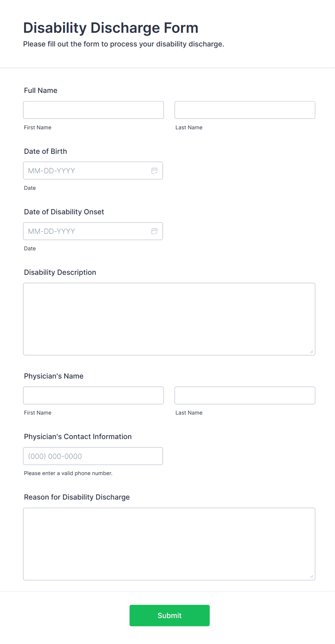Click the Physician's Contact Information phone field

pyautogui.click(x=93, y=456)
